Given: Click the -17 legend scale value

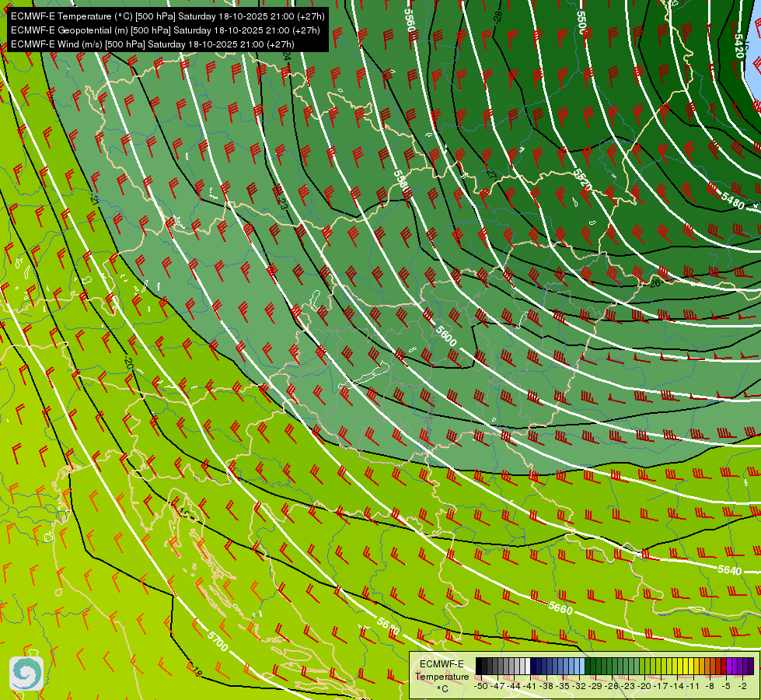Looking at the screenshot, I should tap(660, 686).
